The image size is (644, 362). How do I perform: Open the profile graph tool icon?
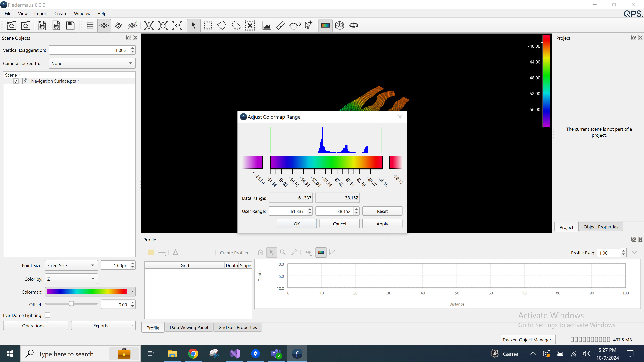[266, 25]
